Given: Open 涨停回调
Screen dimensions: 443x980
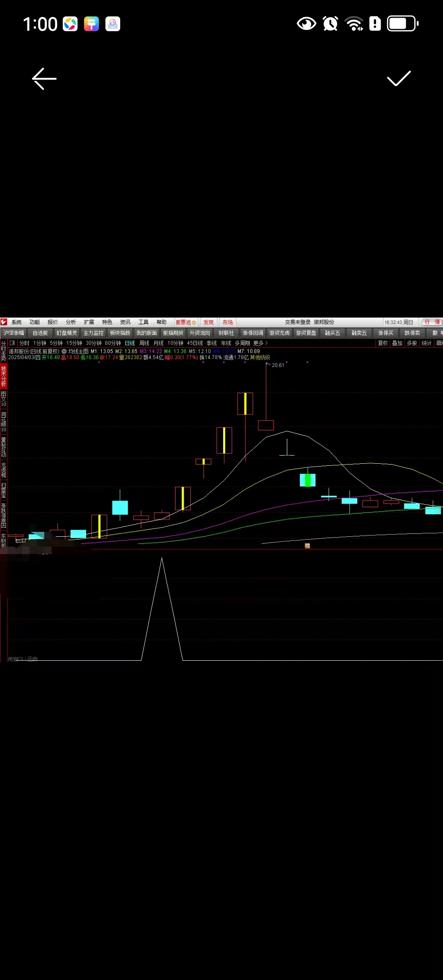Looking at the screenshot, I should pyautogui.click(x=253, y=333).
